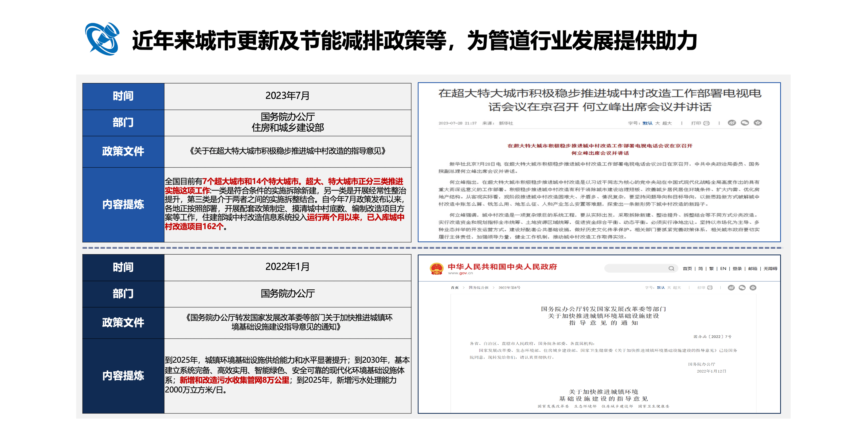Click the WeChat icon in lower gov.cn page
868x436 pixels.
pyautogui.click(x=742, y=287)
